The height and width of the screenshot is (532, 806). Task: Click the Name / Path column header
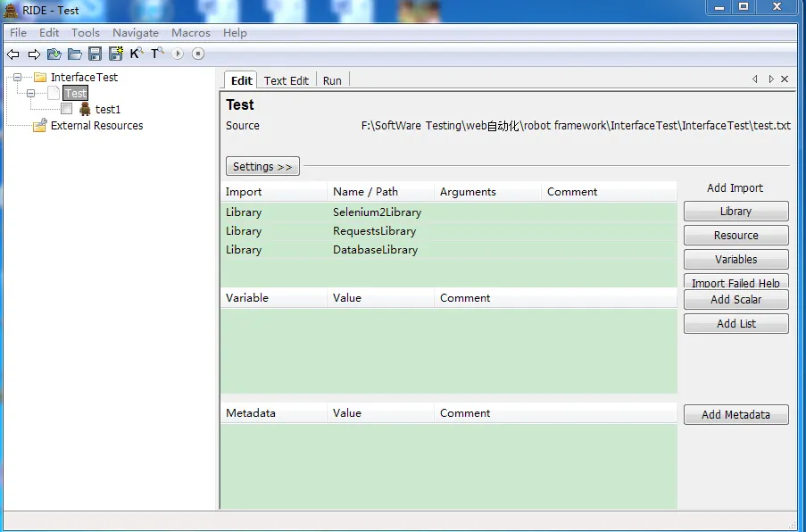(x=380, y=192)
